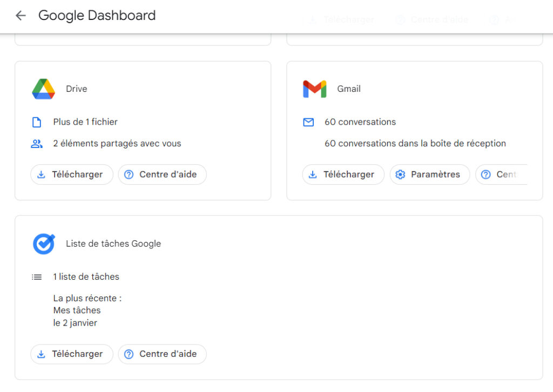The height and width of the screenshot is (392, 553).
Task: Click the Google Drive logo icon
Action: (x=43, y=89)
